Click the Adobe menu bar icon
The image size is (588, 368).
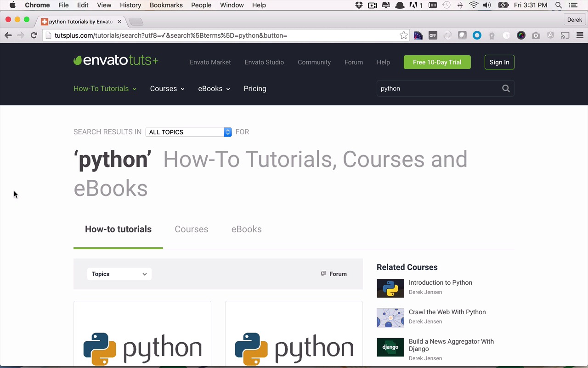tap(416, 5)
